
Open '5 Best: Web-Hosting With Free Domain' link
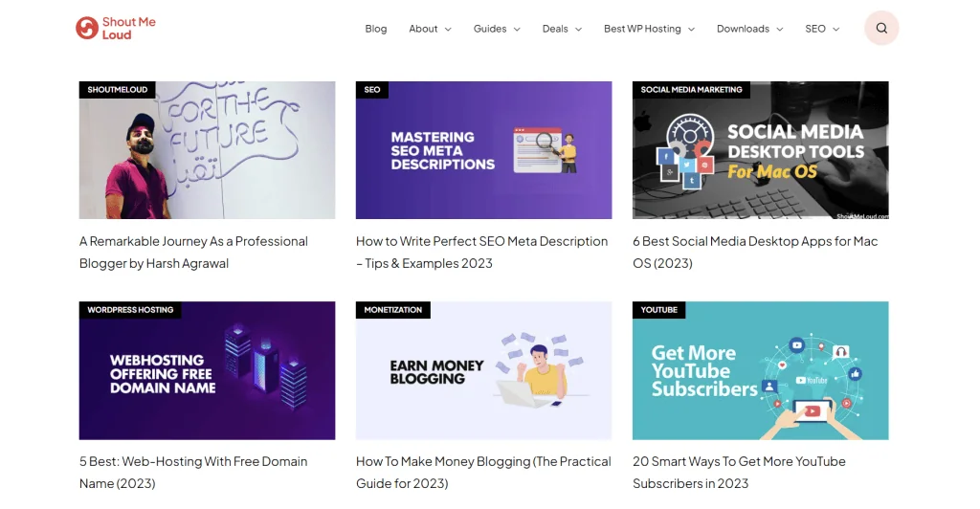point(193,472)
